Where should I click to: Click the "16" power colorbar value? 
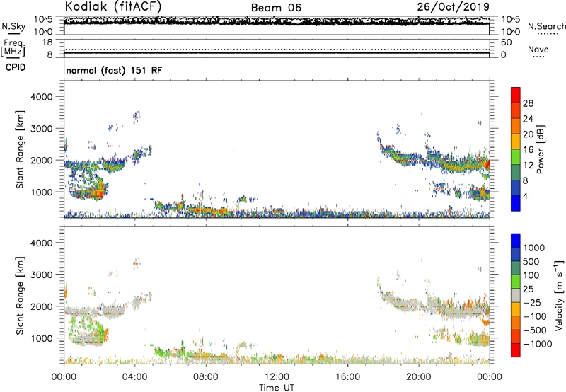[x=528, y=150]
